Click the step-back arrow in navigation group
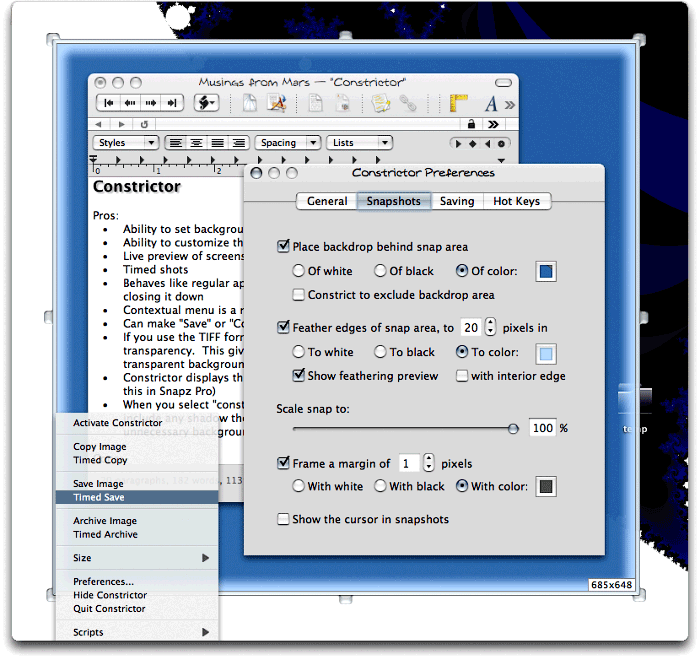700x660 pixels. 130,103
